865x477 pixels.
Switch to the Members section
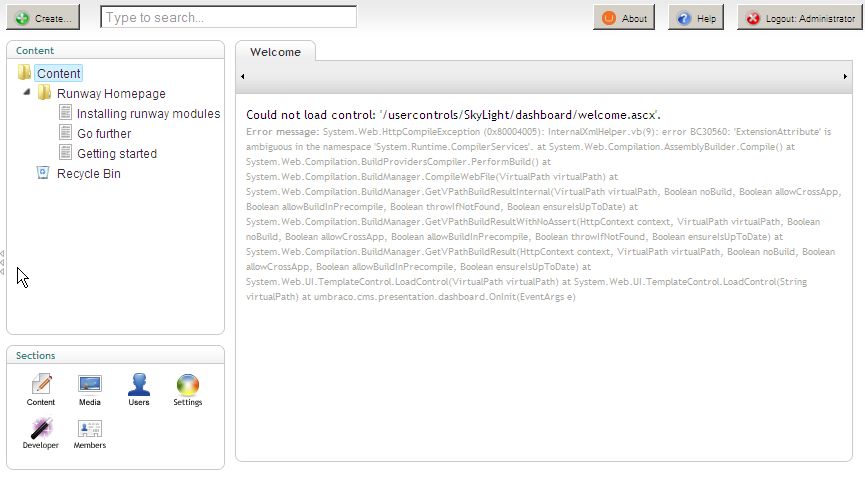point(89,433)
